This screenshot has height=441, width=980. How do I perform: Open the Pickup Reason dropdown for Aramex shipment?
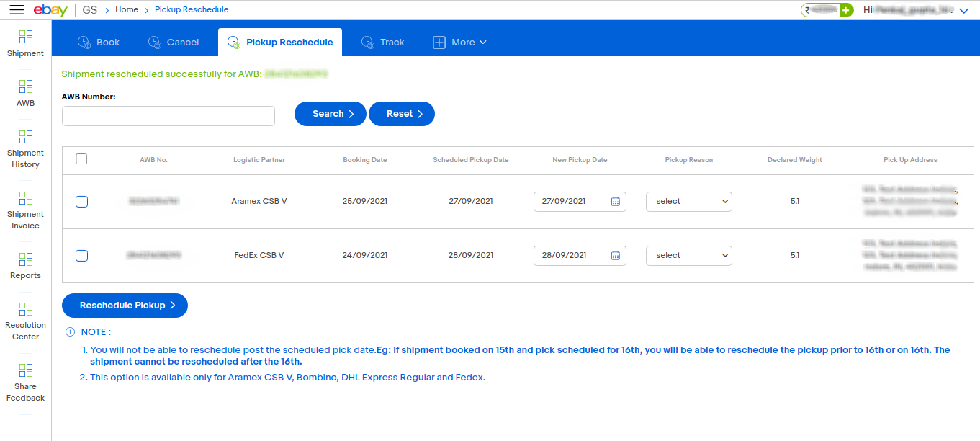click(688, 202)
